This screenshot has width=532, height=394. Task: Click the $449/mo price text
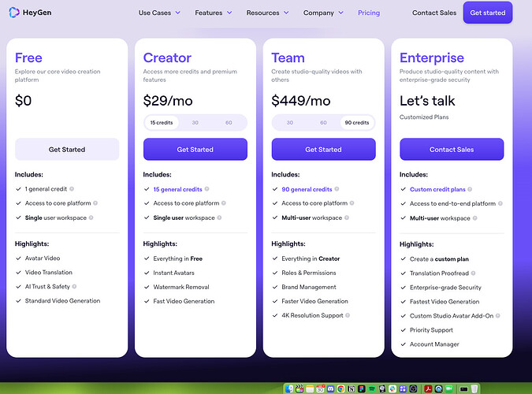tap(300, 101)
